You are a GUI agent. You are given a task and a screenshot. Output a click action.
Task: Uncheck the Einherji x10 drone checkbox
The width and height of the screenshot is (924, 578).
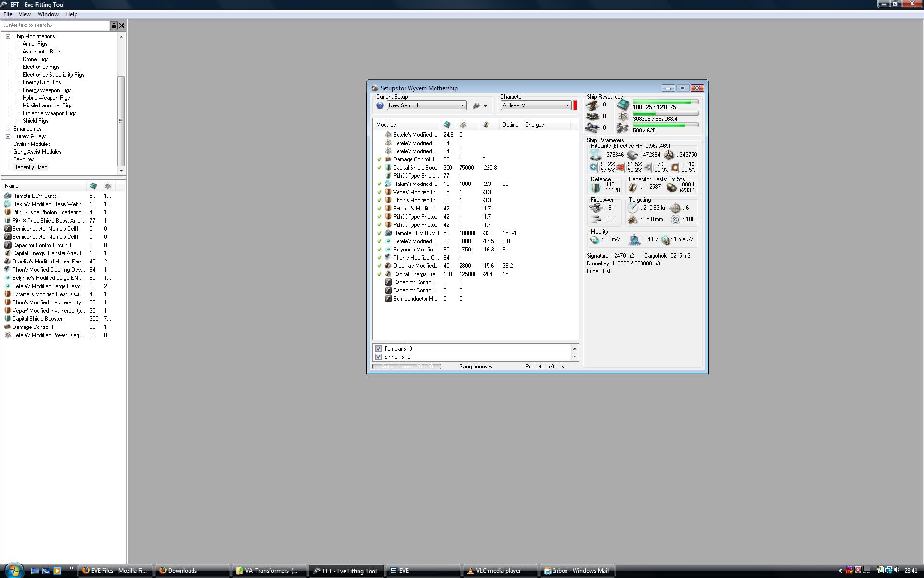tap(378, 357)
